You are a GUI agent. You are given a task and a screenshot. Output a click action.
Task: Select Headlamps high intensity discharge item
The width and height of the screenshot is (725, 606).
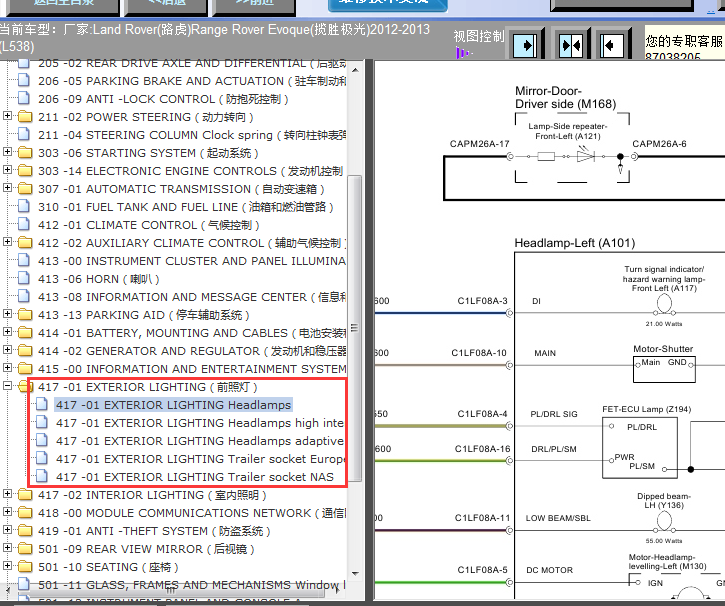coord(200,423)
